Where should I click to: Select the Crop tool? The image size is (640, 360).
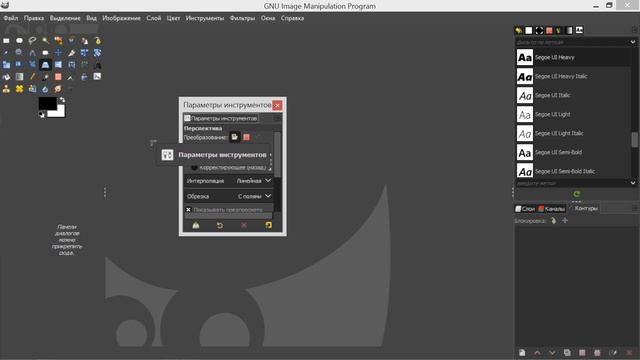point(71,53)
